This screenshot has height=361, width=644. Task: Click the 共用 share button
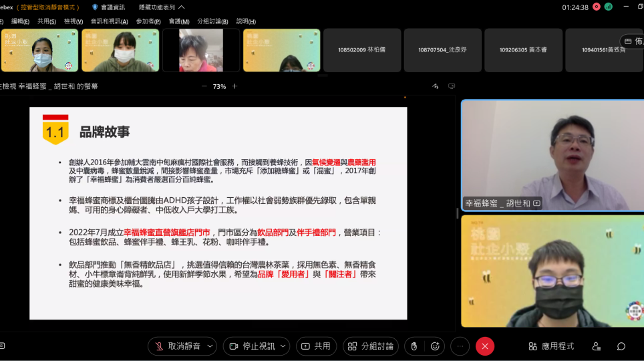316,346
